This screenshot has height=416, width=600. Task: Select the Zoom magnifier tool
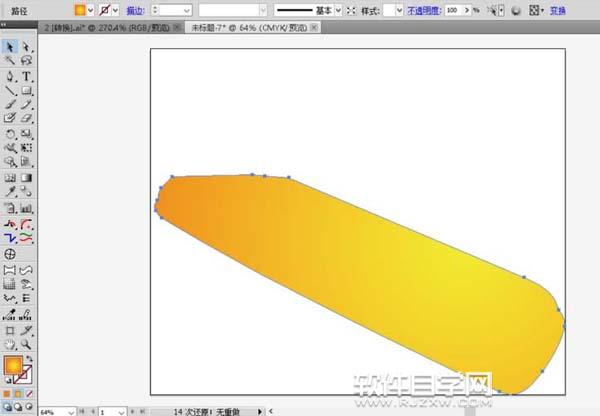click(27, 342)
